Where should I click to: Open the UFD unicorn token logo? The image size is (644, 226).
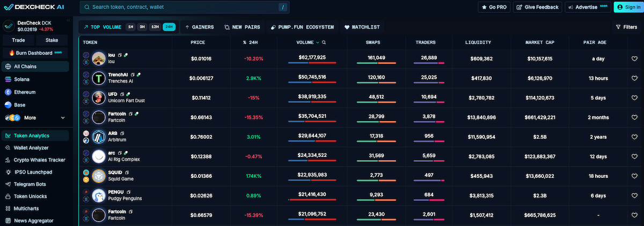click(x=98, y=97)
